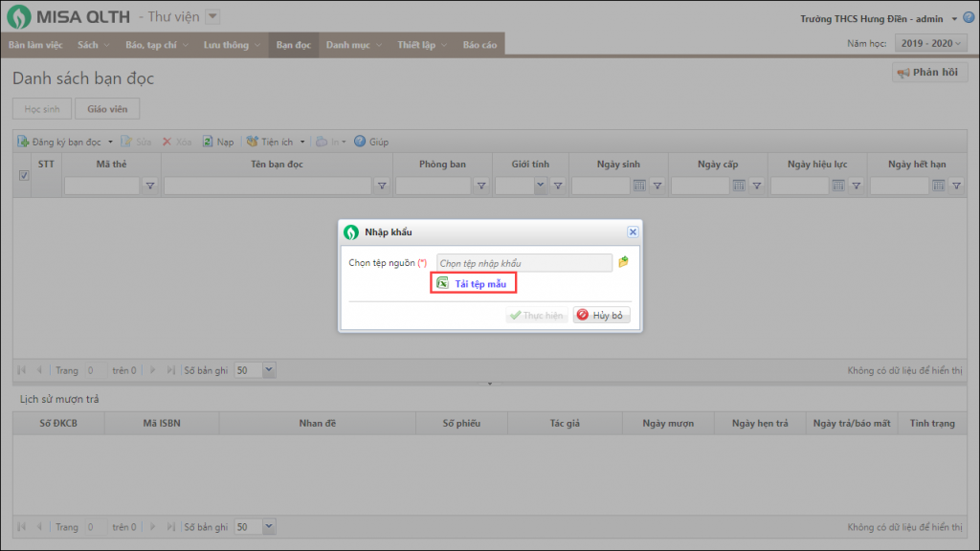The height and width of the screenshot is (551, 980).
Task: Open the Danh mục menu
Action: [353, 45]
